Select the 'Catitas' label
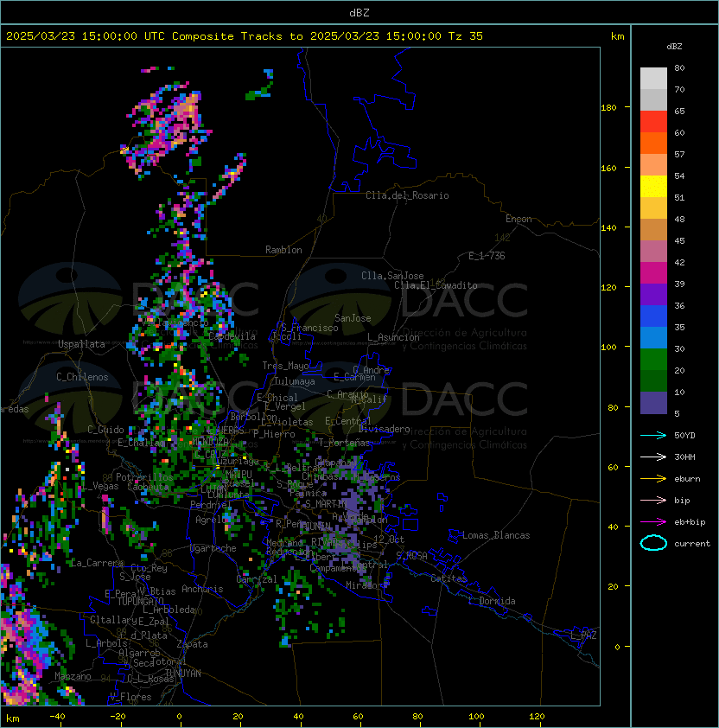The width and height of the screenshot is (719, 728). click(449, 578)
